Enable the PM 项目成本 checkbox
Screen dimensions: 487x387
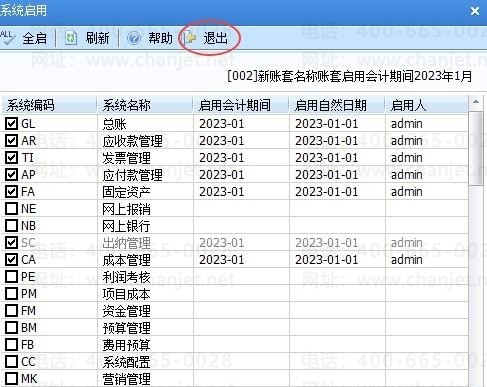click(11, 294)
